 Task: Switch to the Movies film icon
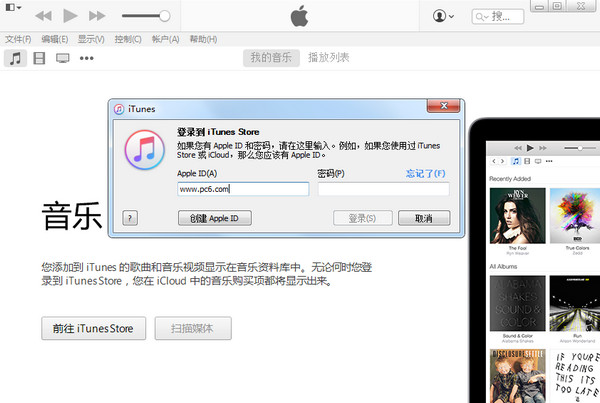click(x=39, y=58)
